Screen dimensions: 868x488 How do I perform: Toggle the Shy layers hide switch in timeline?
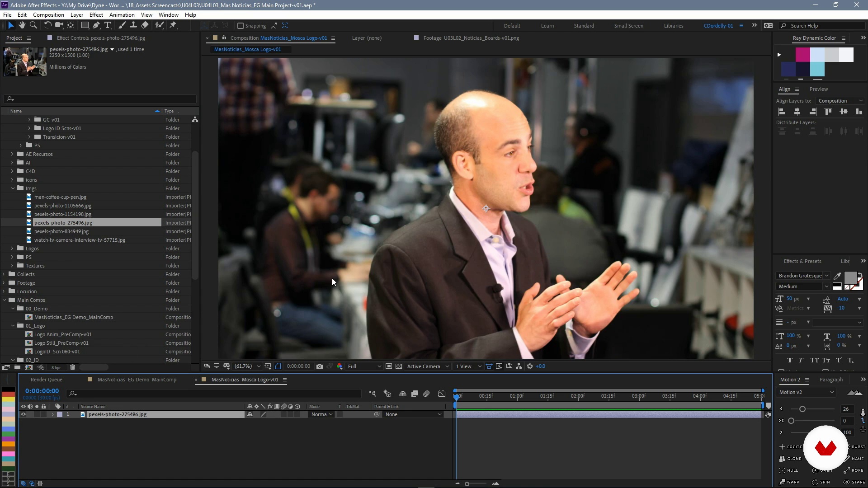click(x=402, y=394)
